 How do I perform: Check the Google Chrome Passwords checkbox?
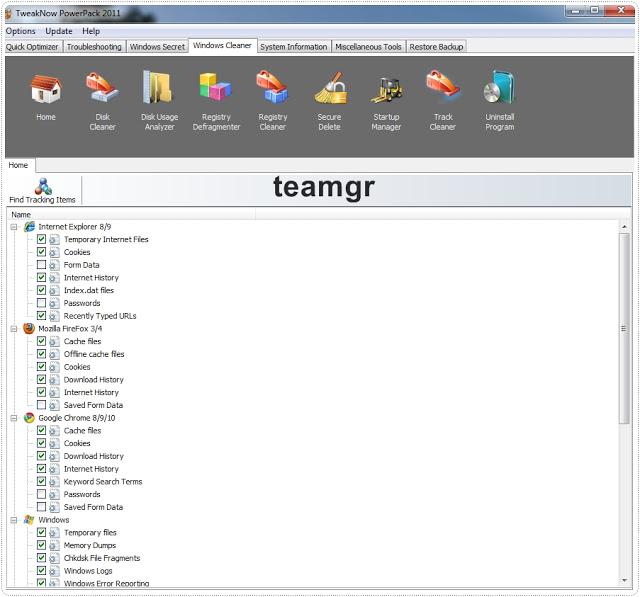(x=41, y=494)
